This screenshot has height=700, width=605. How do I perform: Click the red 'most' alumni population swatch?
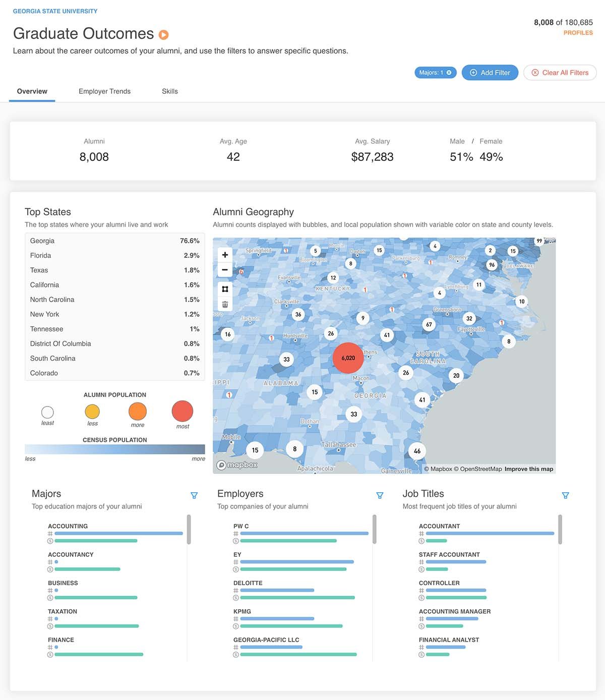[183, 411]
